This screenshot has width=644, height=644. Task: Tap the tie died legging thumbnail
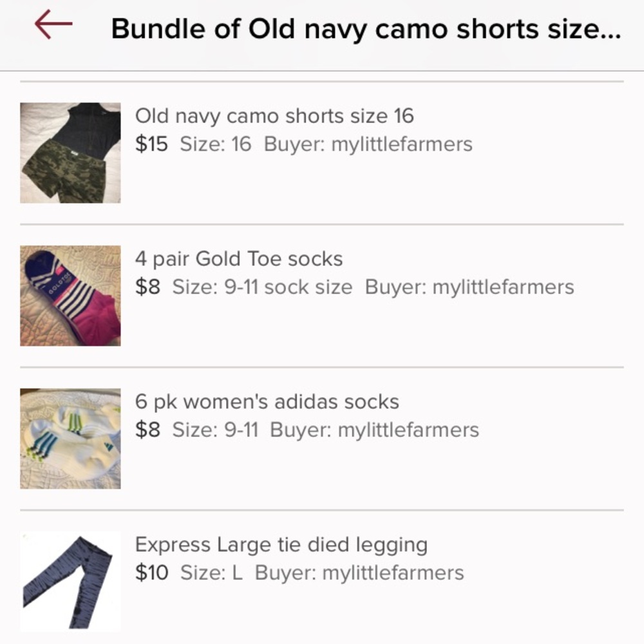point(70,580)
